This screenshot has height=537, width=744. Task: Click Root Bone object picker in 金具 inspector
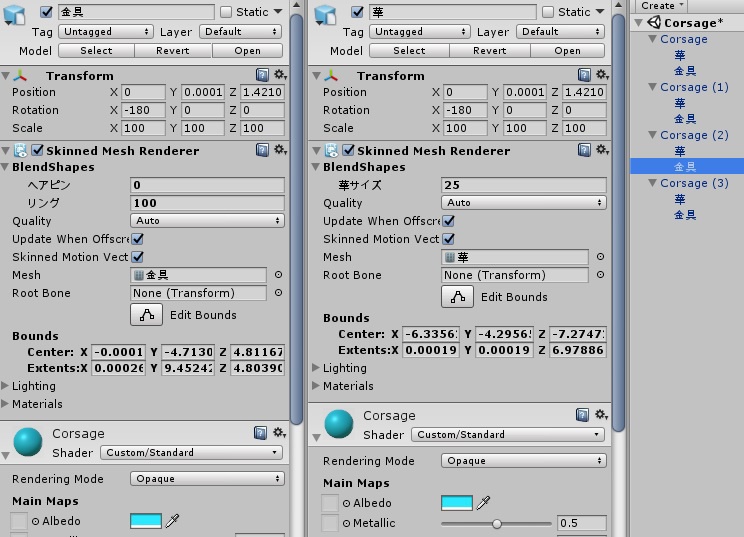[x=279, y=293]
